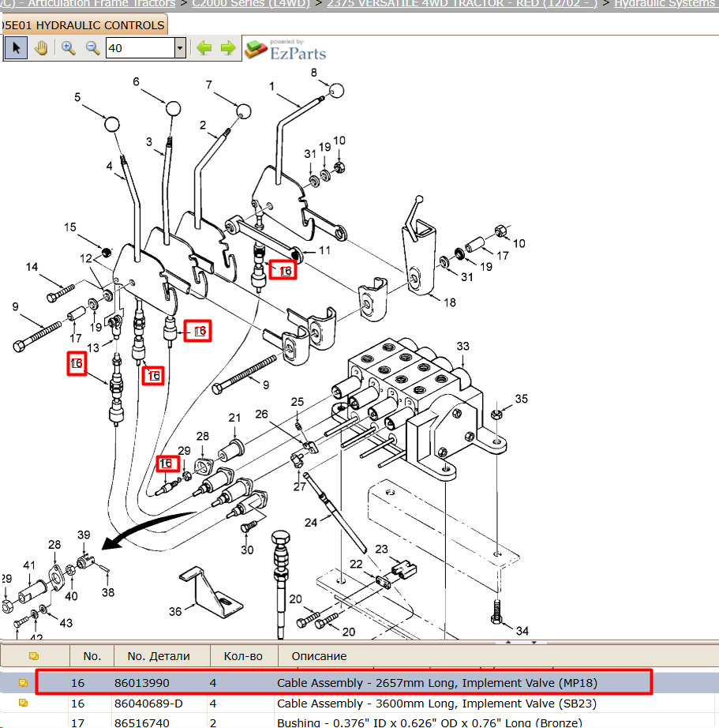Click the zoom out magnifier
Viewport: 719px width, 728px height.
point(92,48)
